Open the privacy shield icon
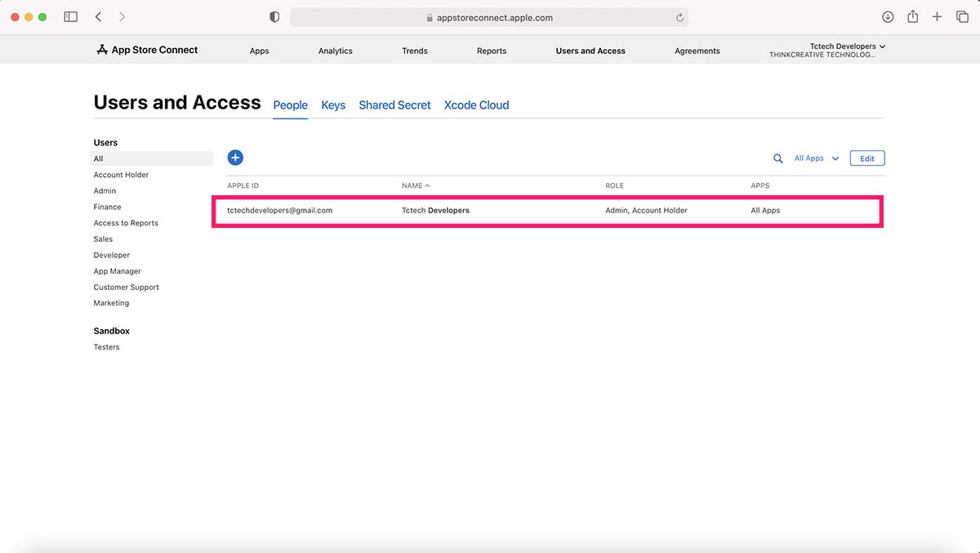 (x=274, y=16)
